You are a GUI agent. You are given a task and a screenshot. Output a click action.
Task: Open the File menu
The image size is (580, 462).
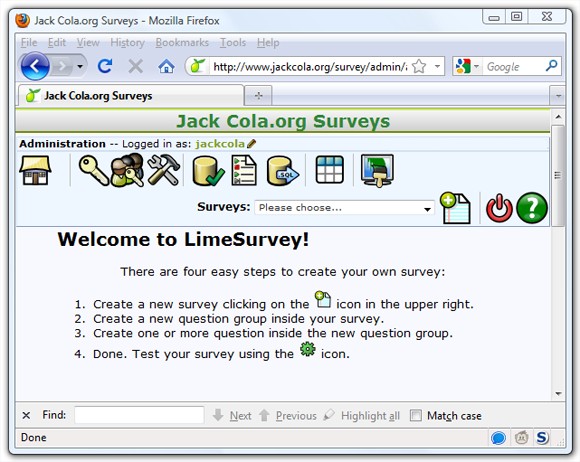point(29,43)
